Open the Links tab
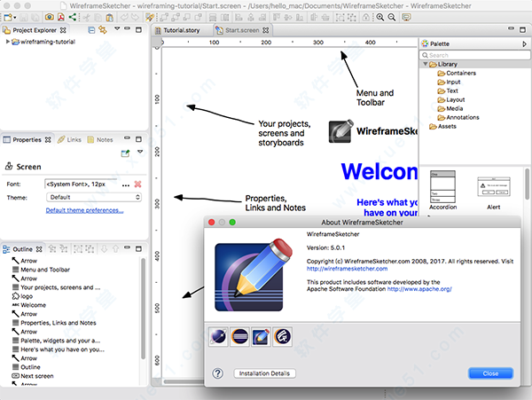This screenshot has width=532, height=400. coord(69,140)
